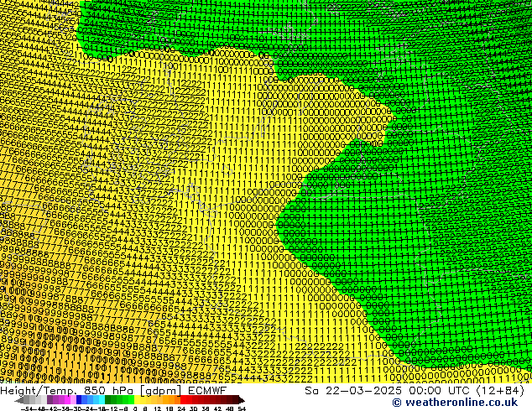This screenshot has height=411, width=532.
Task: Pick the bright yellow swatch above label 0
Action: (x=137, y=399)
